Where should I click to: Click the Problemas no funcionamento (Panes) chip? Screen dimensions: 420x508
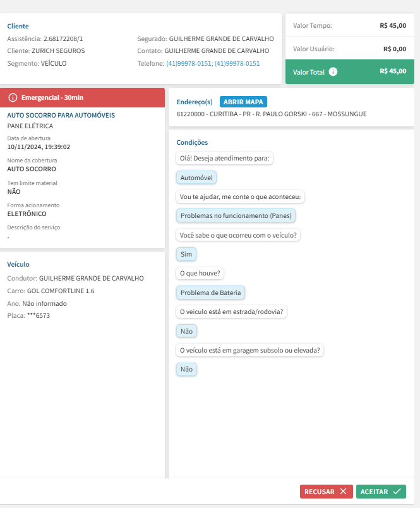point(236,215)
